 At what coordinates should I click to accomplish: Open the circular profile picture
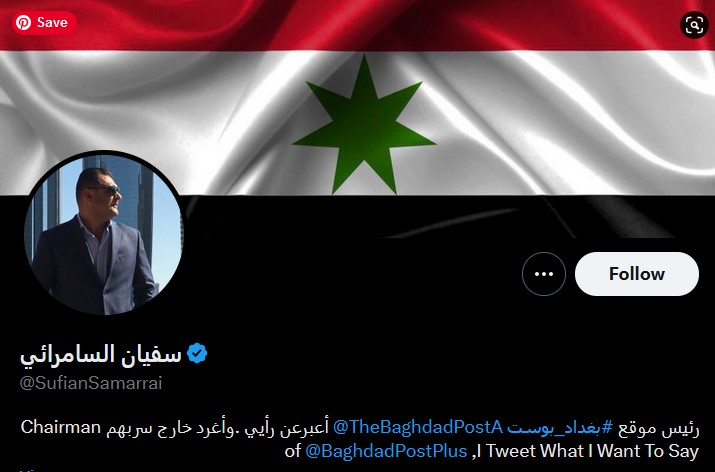coord(104,234)
